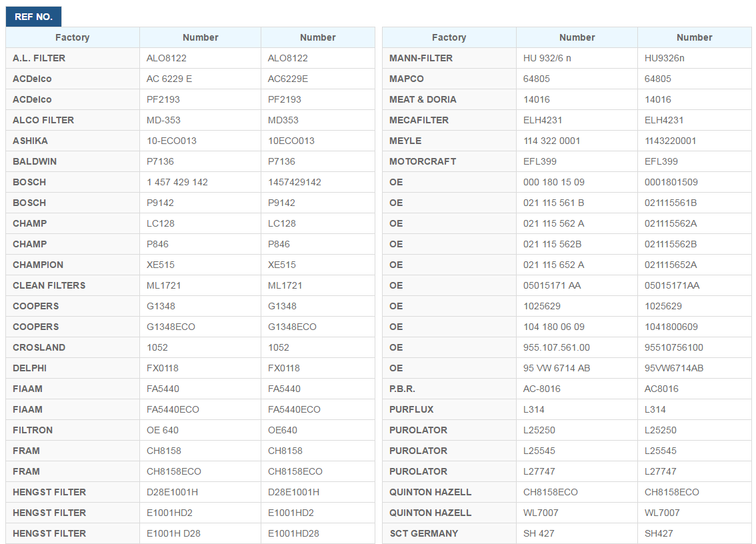Click the MD-353 number cell
The width and height of the screenshot is (756, 544).
(200, 120)
